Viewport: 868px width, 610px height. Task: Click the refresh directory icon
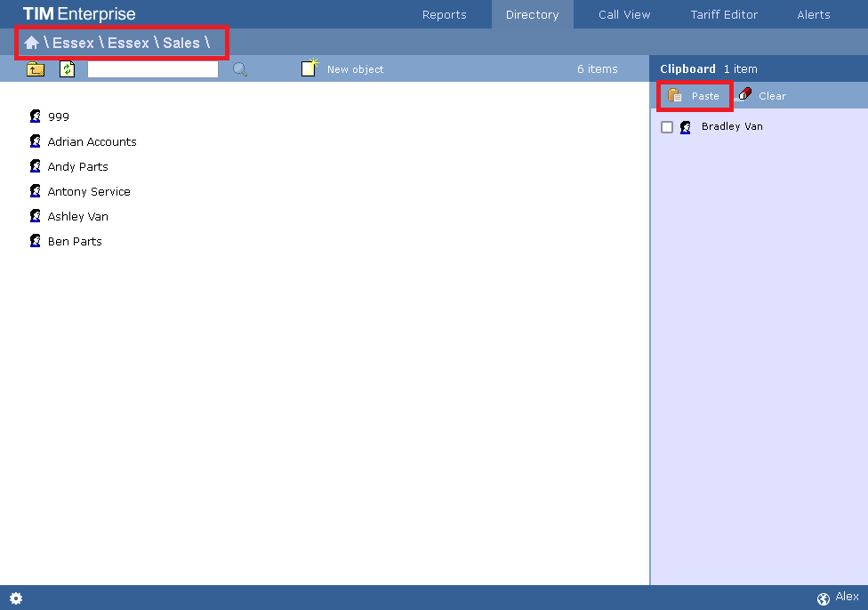[x=68, y=69]
